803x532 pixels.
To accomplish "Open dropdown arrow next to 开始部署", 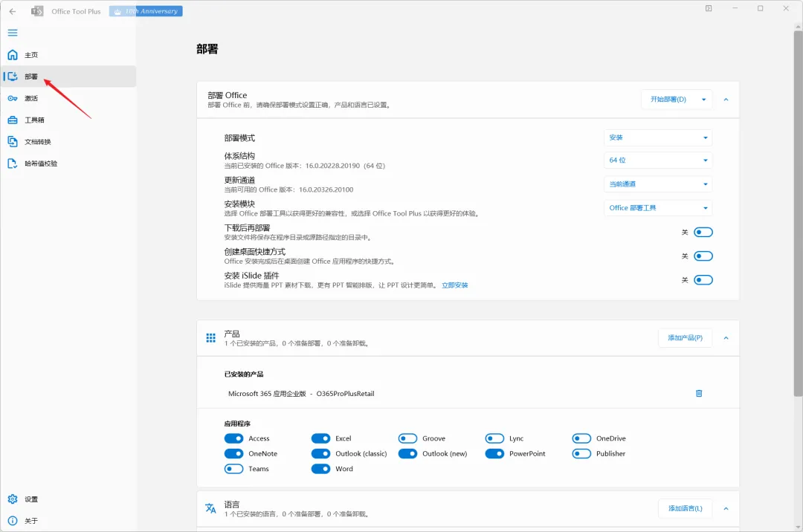I will click(703, 100).
